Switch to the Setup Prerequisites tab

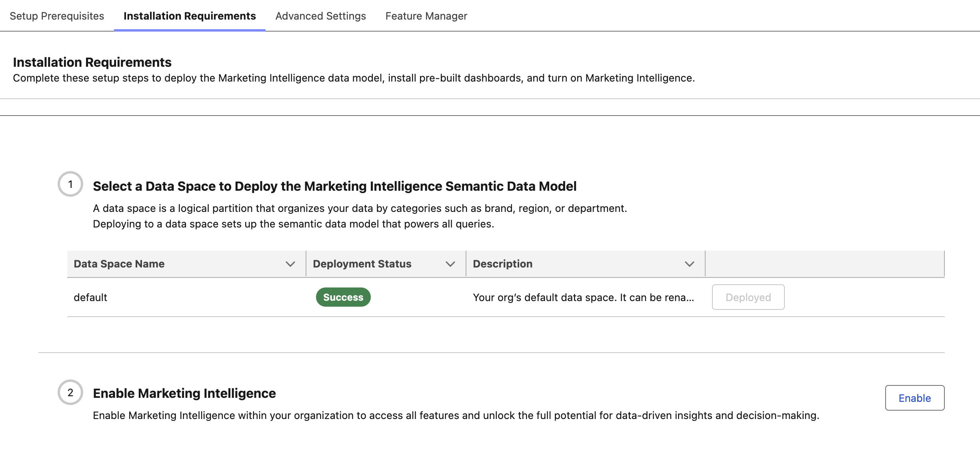pos(57,16)
